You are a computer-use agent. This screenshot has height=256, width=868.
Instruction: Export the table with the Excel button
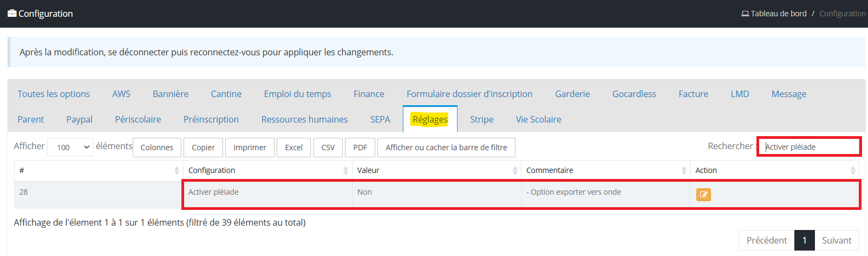point(294,148)
